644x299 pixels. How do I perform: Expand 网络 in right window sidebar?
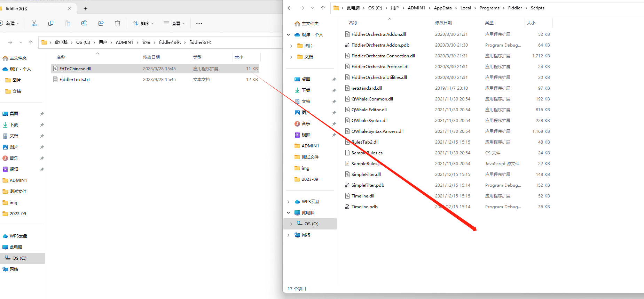coord(289,235)
